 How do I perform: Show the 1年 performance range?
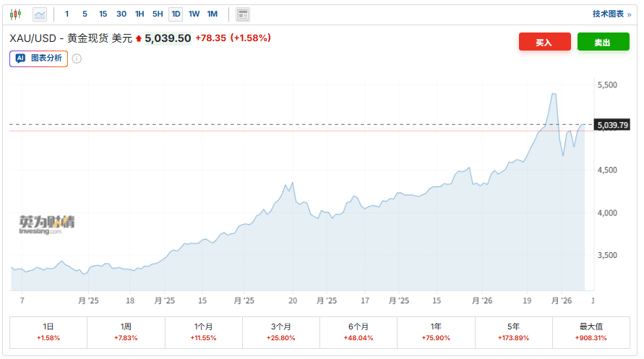point(436,332)
